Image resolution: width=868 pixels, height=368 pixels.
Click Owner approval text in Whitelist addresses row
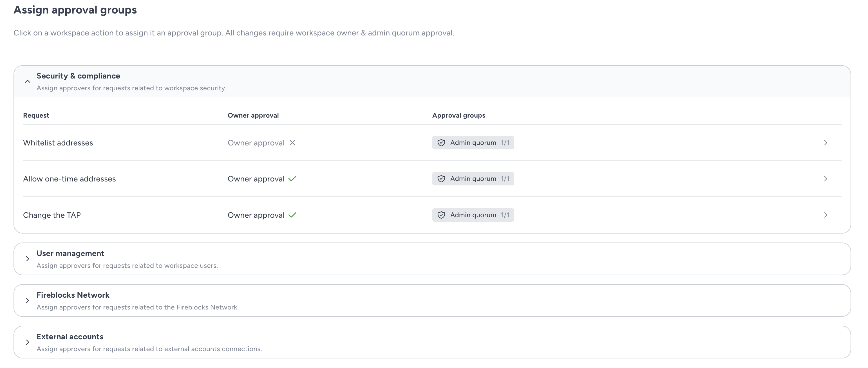(x=256, y=143)
